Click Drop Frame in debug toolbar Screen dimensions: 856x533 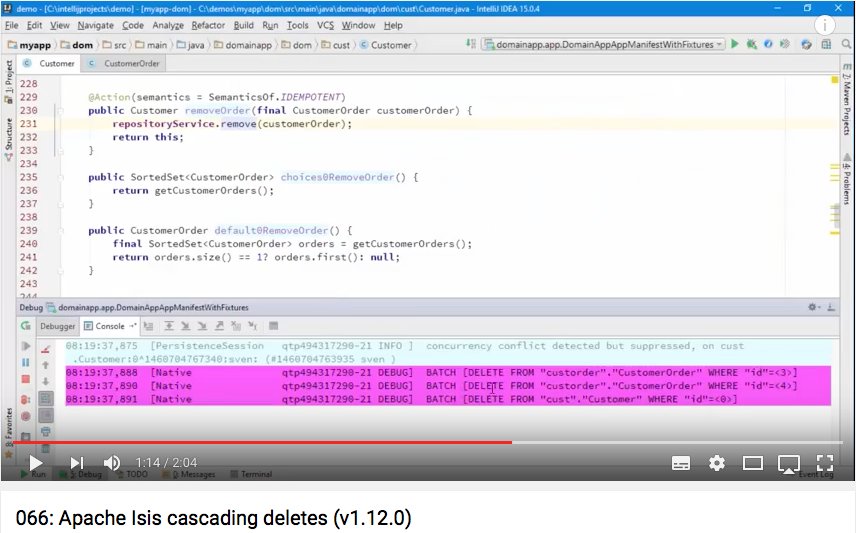coord(236,326)
